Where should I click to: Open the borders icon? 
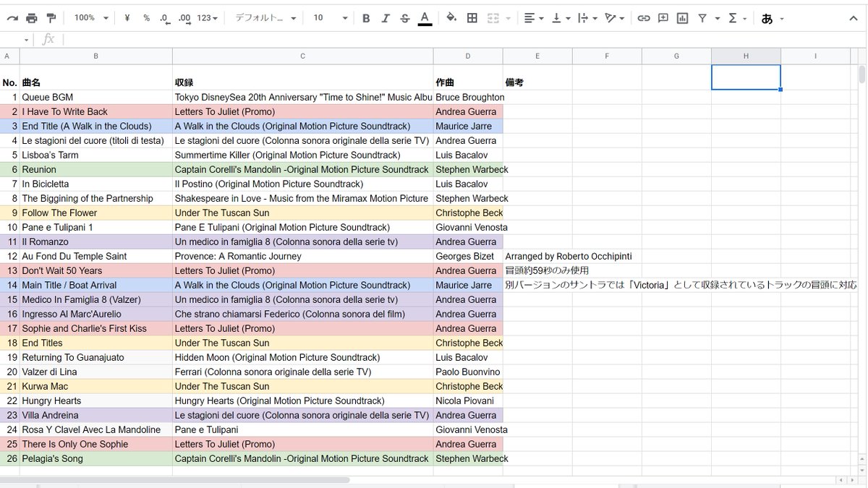click(x=472, y=18)
